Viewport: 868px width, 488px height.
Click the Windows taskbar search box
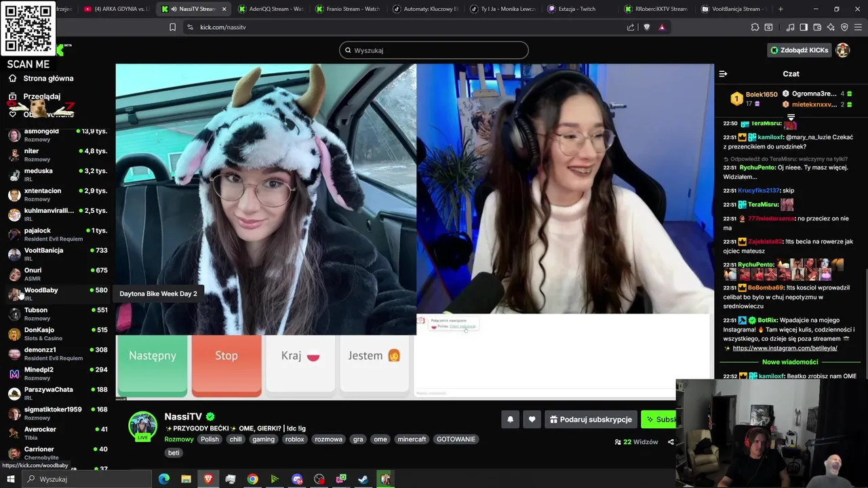click(x=87, y=479)
